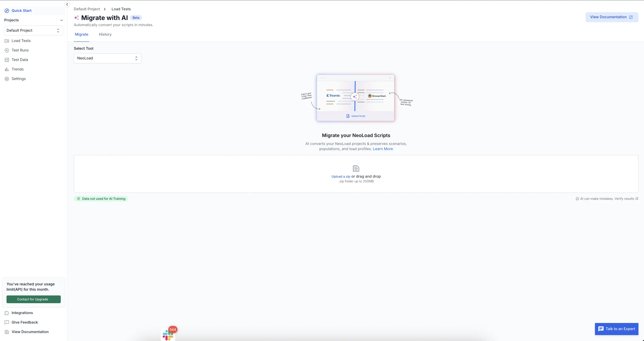
Task: Click the Select Tool label
Action: [x=83, y=49]
